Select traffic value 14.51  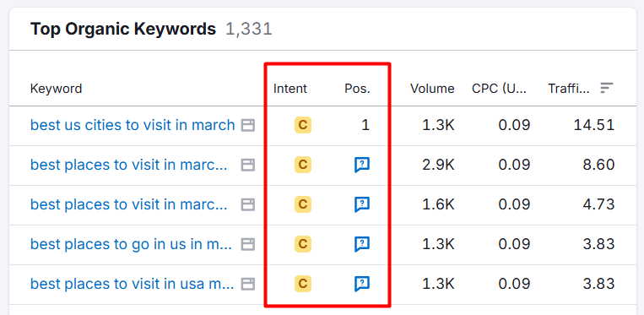point(594,125)
